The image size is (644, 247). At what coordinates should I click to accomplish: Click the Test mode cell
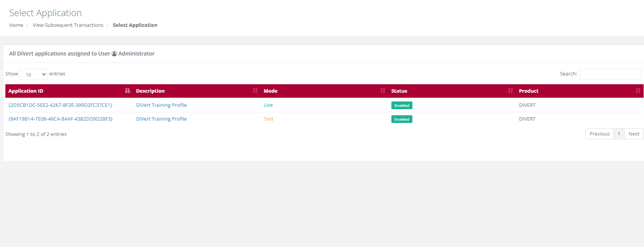(268, 119)
